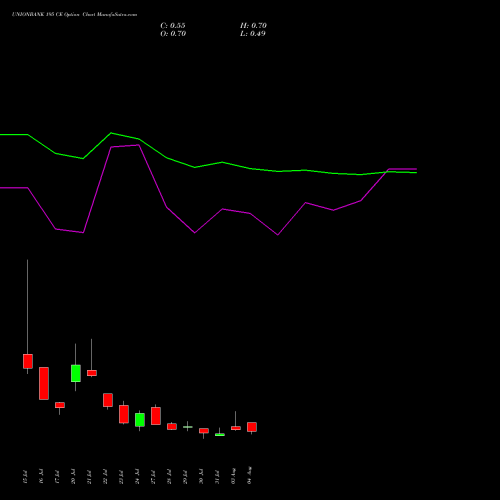The width and height of the screenshot is (500, 500).
Task: Select the last red candle above 04 Aug
Action: tap(252, 427)
